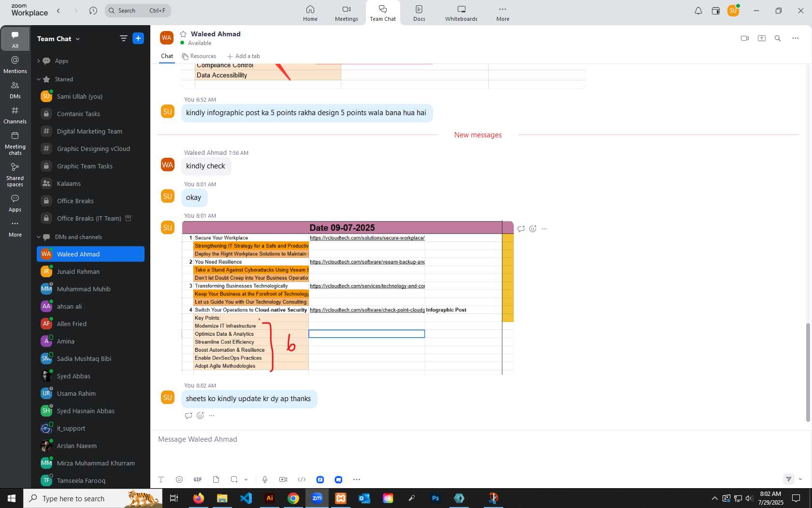Open the send options dropdown arrow
812x508 pixels.
800,479
